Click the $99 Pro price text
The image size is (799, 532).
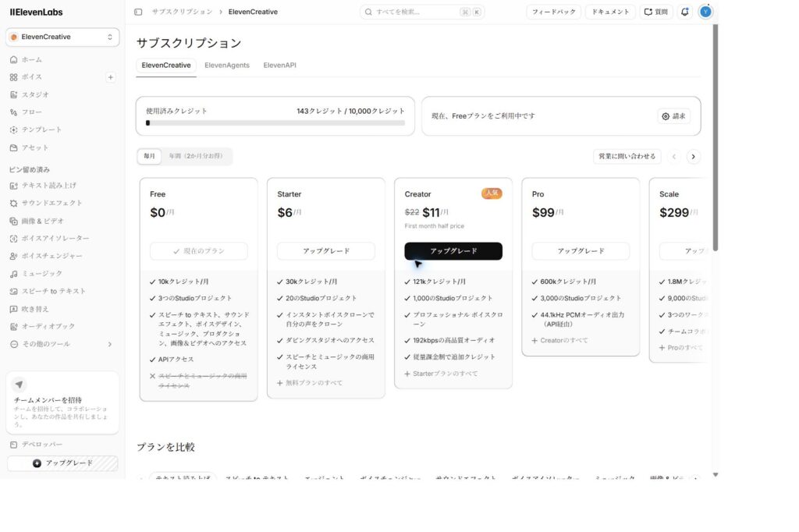tap(543, 212)
